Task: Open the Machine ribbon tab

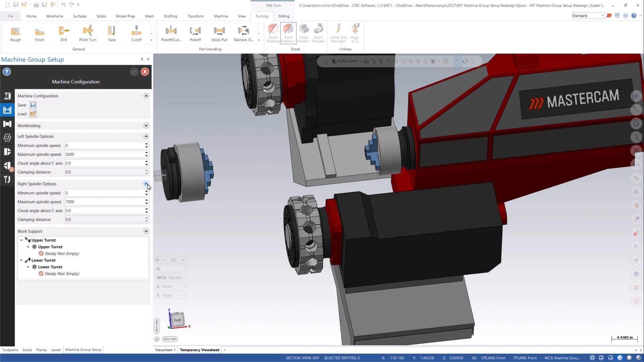Action: coord(221,16)
